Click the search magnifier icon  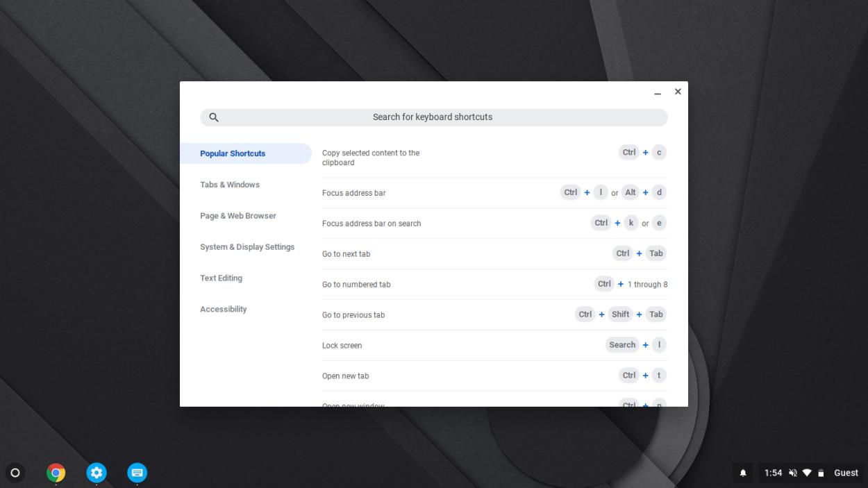[x=214, y=117]
